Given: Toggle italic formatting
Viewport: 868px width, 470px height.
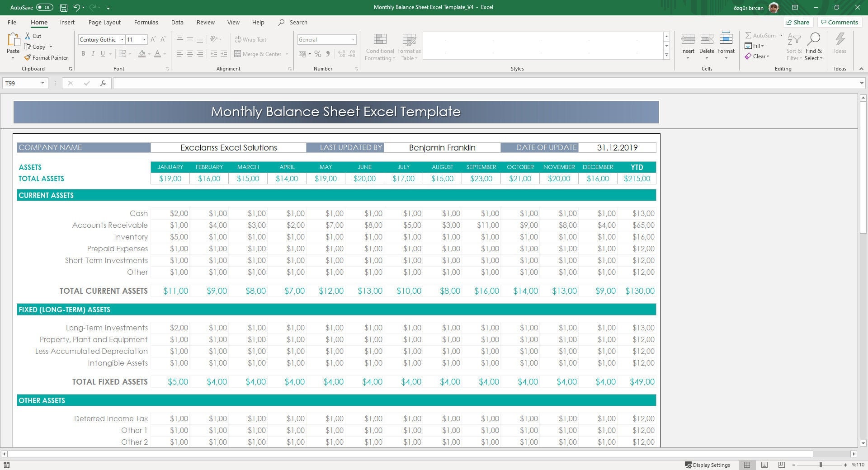Looking at the screenshot, I should pos(93,53).
